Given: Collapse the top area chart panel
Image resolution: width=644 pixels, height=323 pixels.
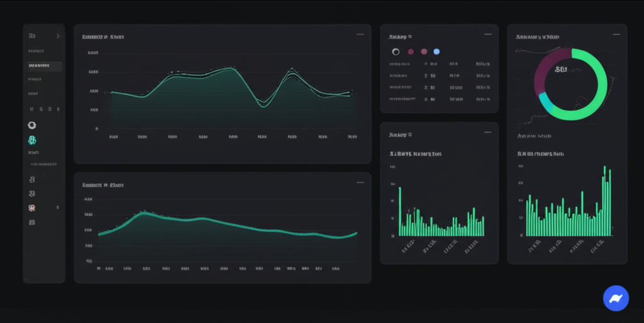Looking at the screenshot, I should tap(360, 35).
